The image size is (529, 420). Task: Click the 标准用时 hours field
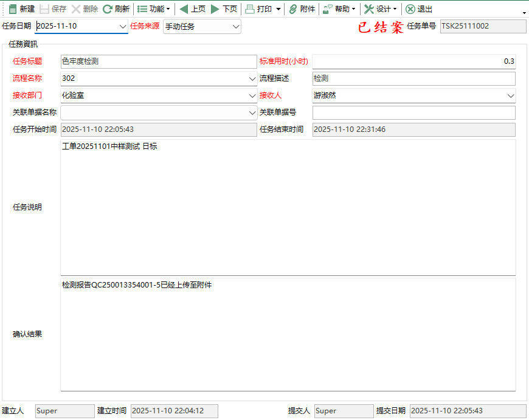coord(413,61)
